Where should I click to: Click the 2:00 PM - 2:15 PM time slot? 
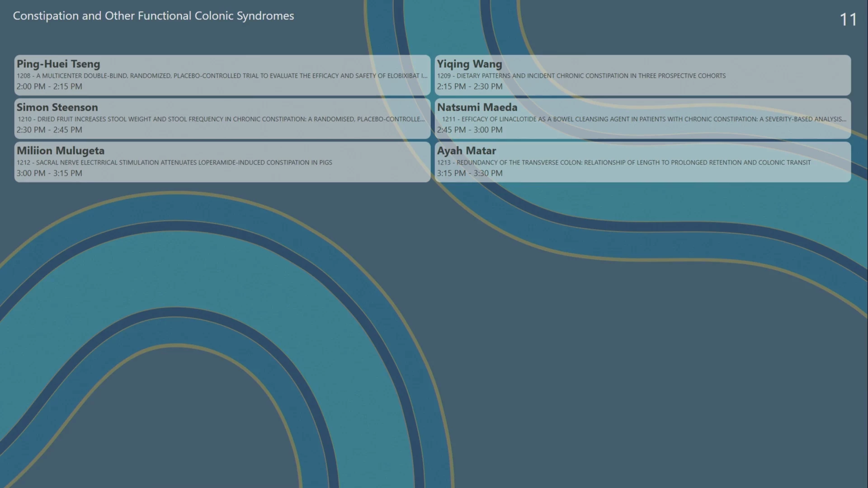[x=49, y=86]
